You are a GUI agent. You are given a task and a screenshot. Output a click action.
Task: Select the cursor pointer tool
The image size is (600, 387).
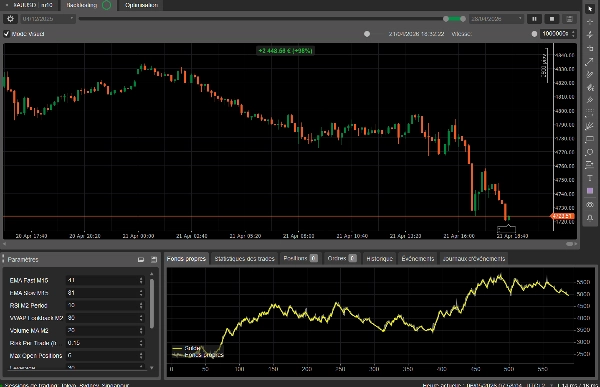click(590, 8)
